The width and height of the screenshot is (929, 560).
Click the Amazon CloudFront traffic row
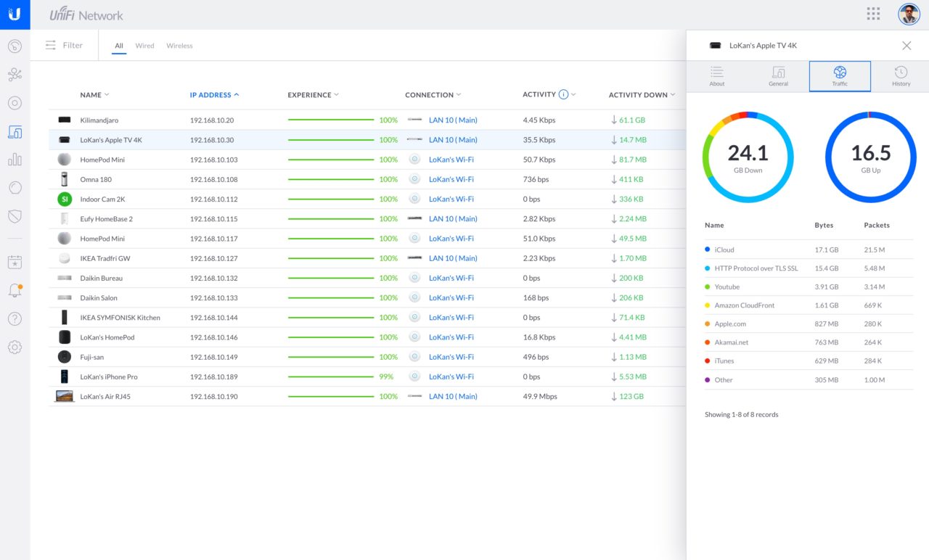(x=809, y=305)
